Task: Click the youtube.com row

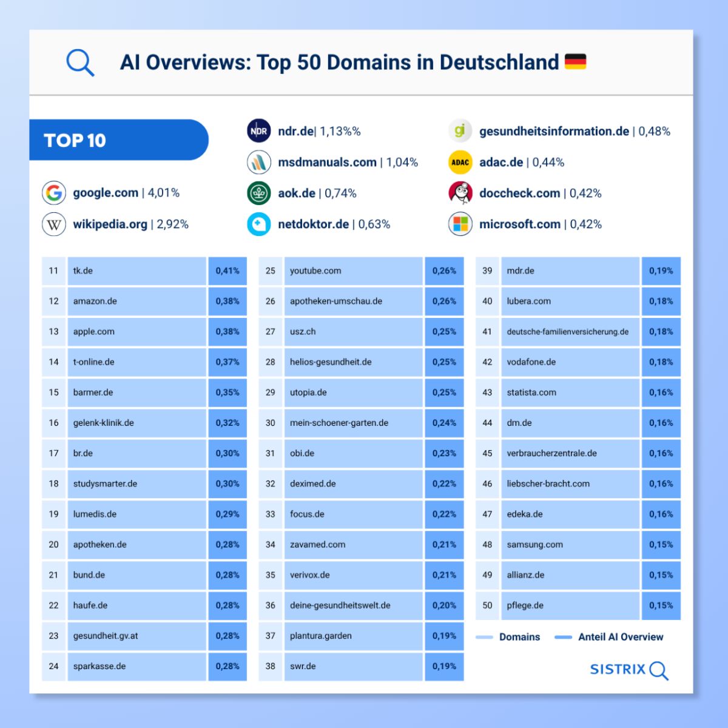Action: (x=361, y=271)
